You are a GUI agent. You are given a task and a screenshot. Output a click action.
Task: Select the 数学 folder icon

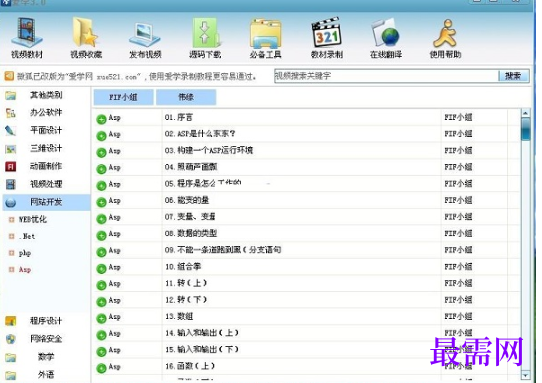[x=11, y=357]
